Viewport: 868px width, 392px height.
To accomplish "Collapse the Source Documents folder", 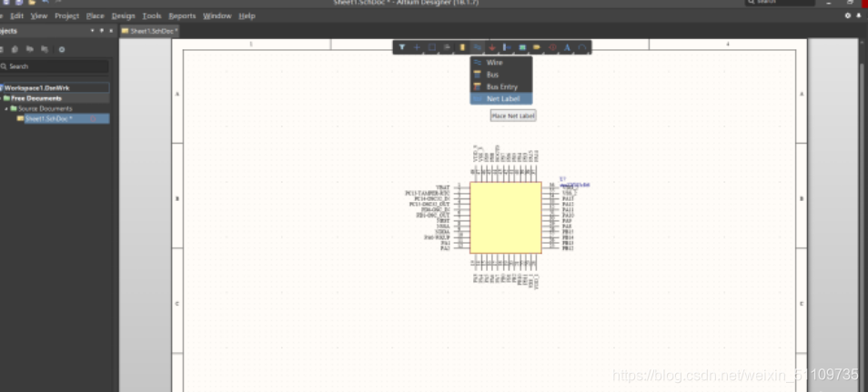I will click(7, 108).
